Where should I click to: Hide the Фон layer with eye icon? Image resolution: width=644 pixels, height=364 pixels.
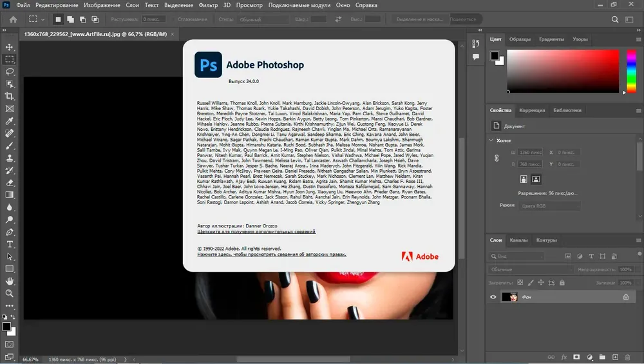tap(493, 297)
